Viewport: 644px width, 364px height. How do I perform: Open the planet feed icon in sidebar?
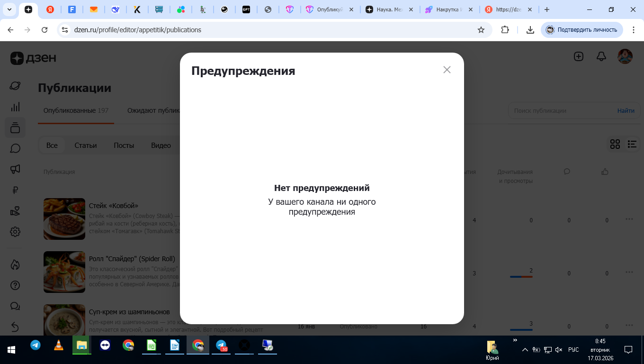(x=15, y=86)
